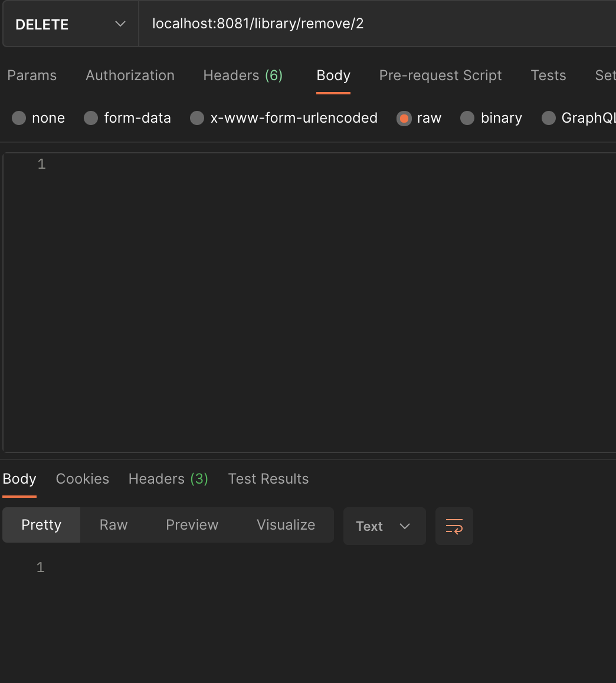The width and height of the screenshot is (616, 683).
Task: Open the Visualize response view
Action: click(286, 525)
